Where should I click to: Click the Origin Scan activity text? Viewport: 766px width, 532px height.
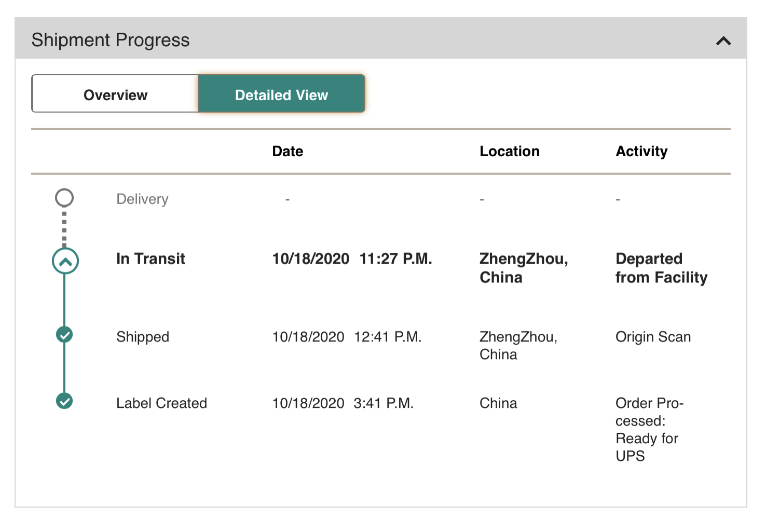coord(653,337)
